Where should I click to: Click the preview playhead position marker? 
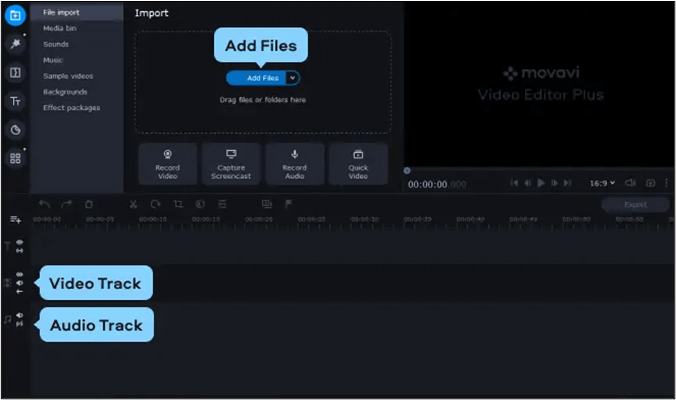click(x=407, y=170)
